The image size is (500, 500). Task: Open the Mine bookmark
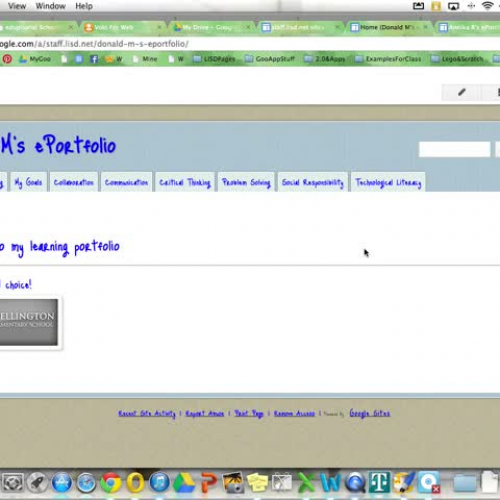click(145, 59)
